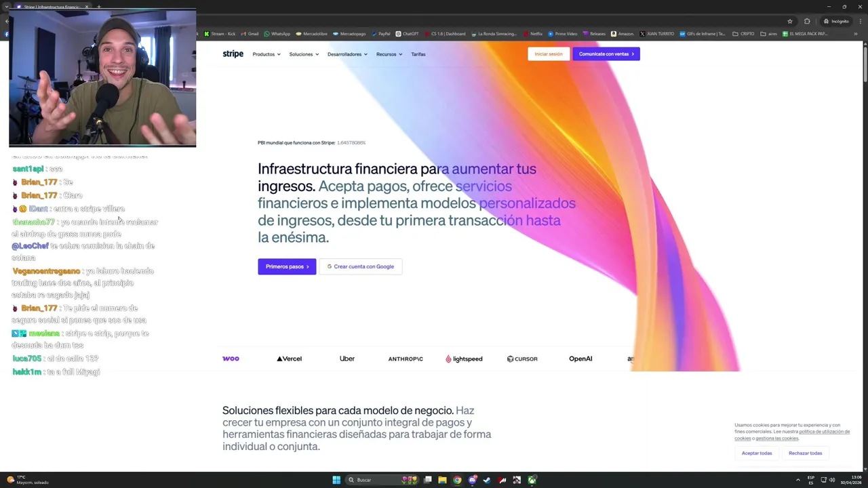Click the Cursor customer logo
The width and height of the screenshot is (868, 488).
[522, 359]
